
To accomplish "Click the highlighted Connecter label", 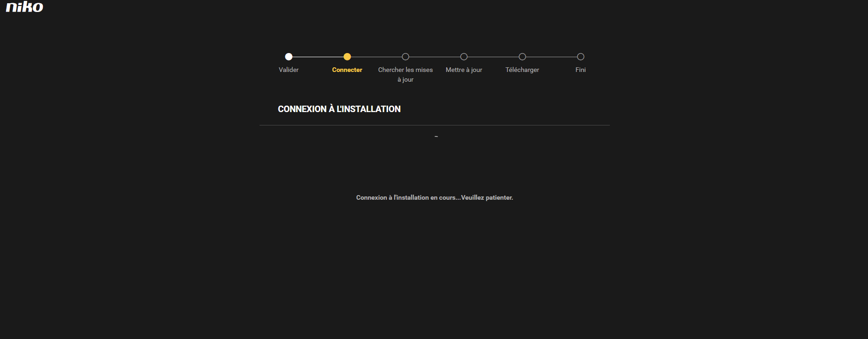I will pos(347,70).
